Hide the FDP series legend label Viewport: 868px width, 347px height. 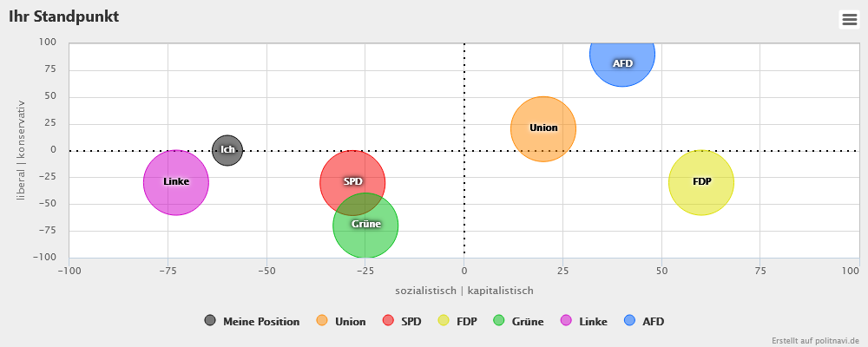point(466,321)
